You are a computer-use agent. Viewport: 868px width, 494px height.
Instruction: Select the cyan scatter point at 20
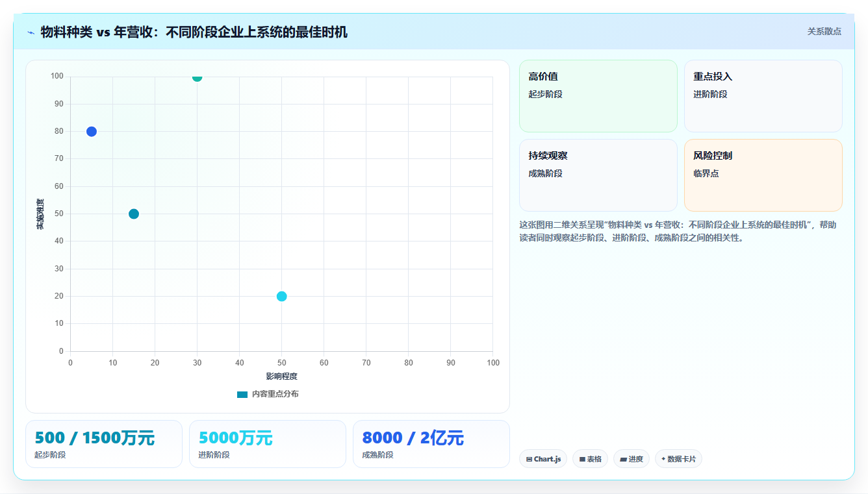(281, 297)
